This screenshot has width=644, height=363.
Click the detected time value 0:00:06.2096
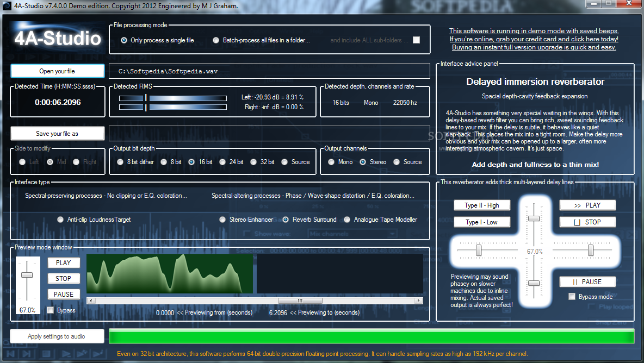click(58, 102)
